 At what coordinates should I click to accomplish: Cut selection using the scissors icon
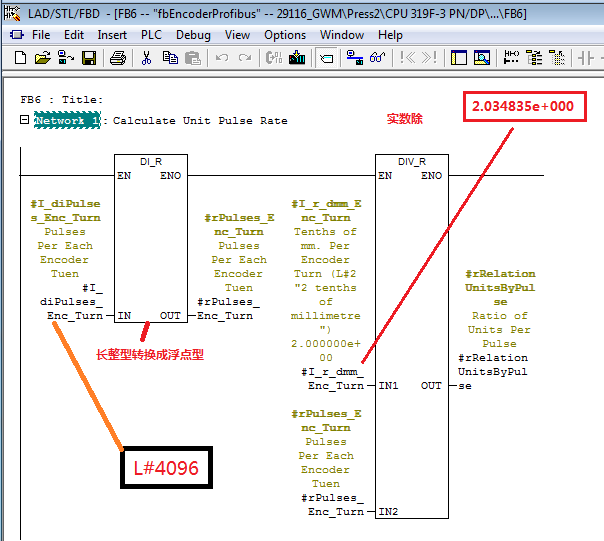[x=147, y=58]
